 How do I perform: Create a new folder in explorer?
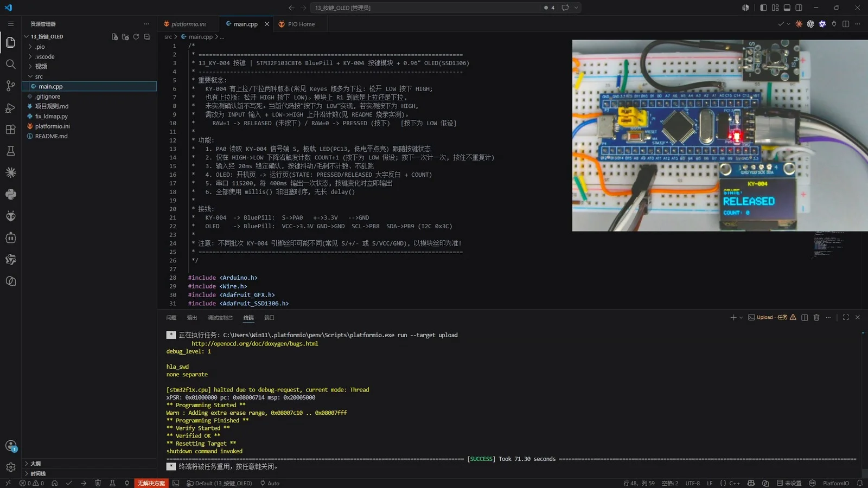125,37
